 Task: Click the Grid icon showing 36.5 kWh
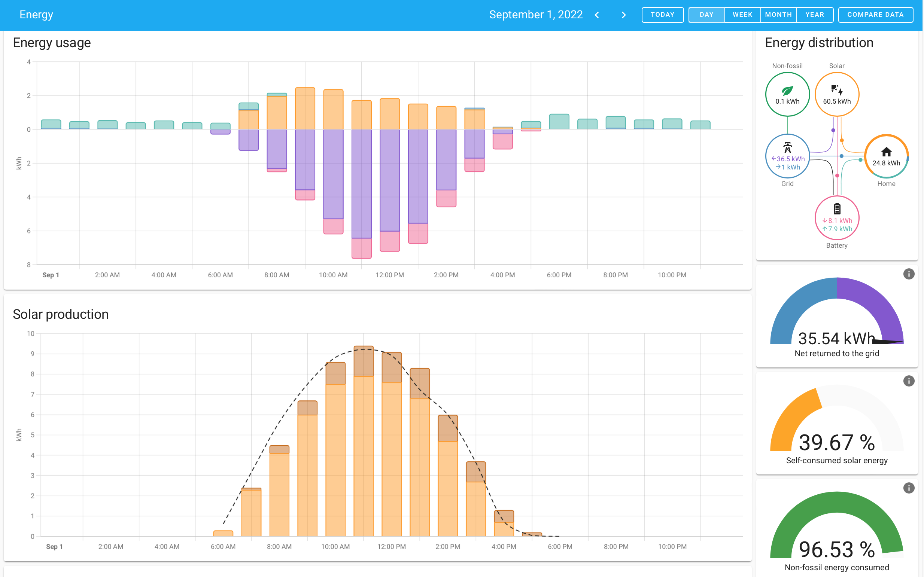click(787, 156)
